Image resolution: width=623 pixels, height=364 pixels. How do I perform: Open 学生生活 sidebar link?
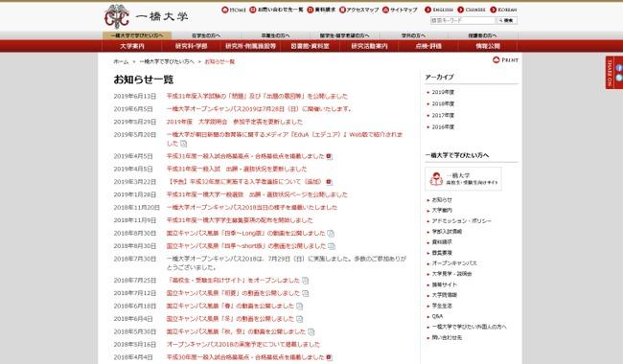[x=442, y=306]
